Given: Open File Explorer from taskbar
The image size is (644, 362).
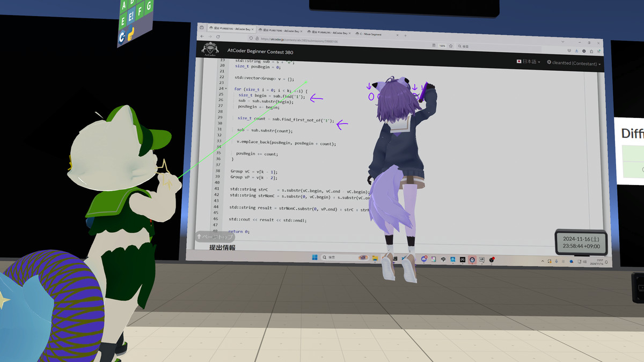Looking at the screenshot, I should pos(375,258).
